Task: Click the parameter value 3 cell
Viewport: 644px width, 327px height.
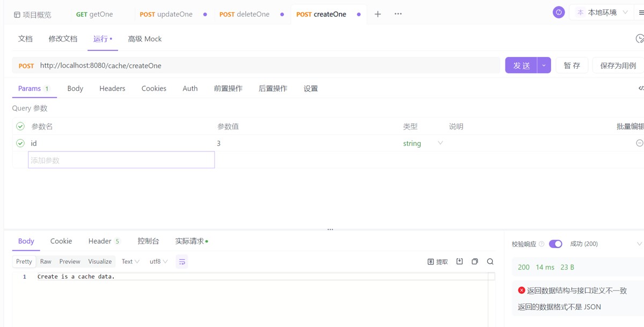Action: (x=307, y=143)
